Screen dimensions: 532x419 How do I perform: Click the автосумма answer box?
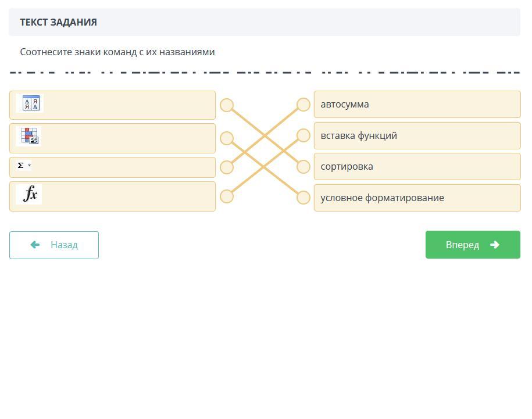417,105
